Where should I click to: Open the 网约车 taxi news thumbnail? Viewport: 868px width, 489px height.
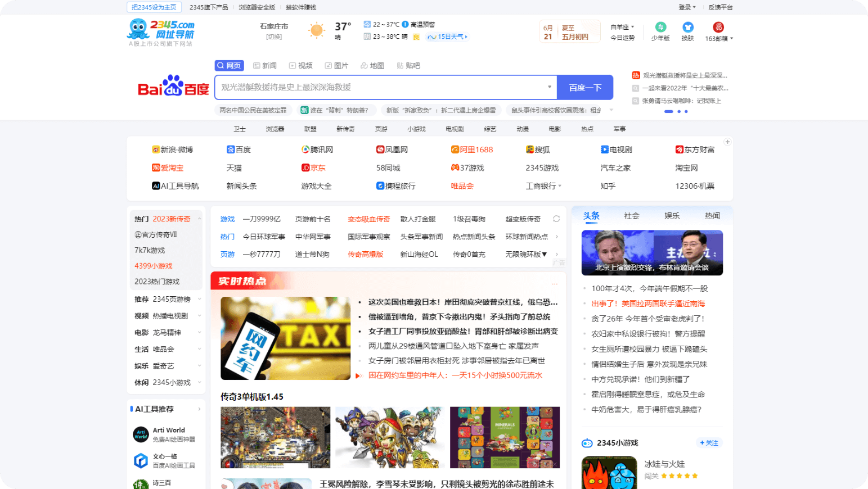(x=286, y=338)
